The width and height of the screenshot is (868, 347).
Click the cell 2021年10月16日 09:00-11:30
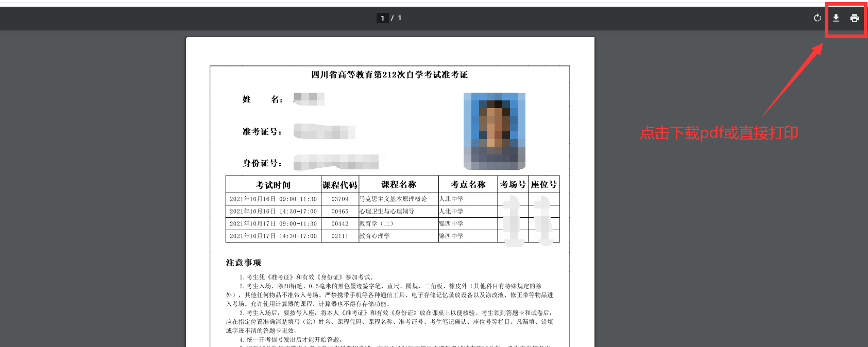tap(274, 199)
